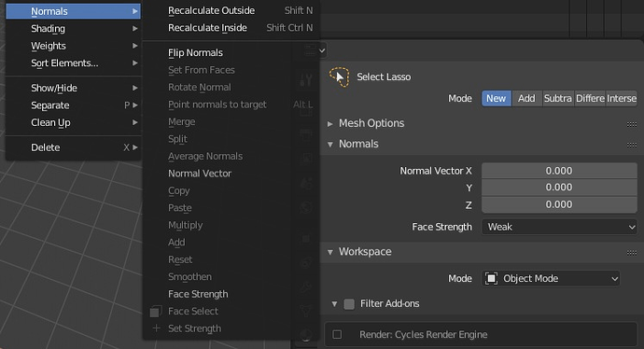Image resolution: width=644 pixels, height=349 pixels.
Task: Click the Object Mode icon
Action: [x=491, y=279]
